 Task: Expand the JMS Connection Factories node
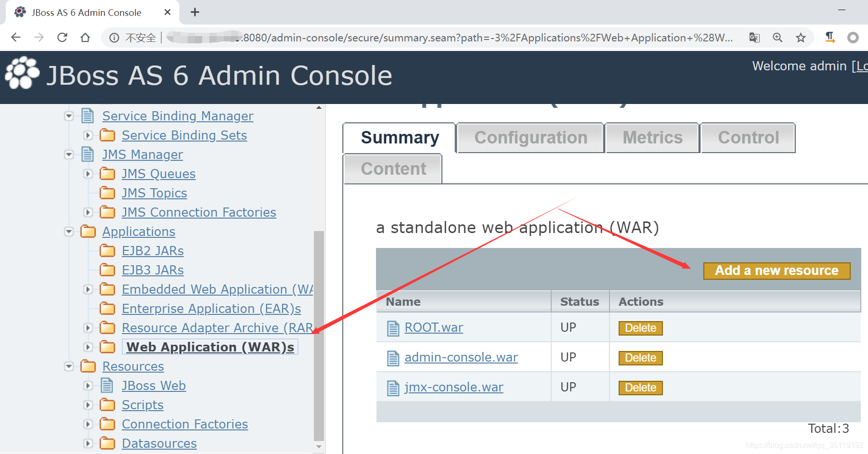[88, 212]
